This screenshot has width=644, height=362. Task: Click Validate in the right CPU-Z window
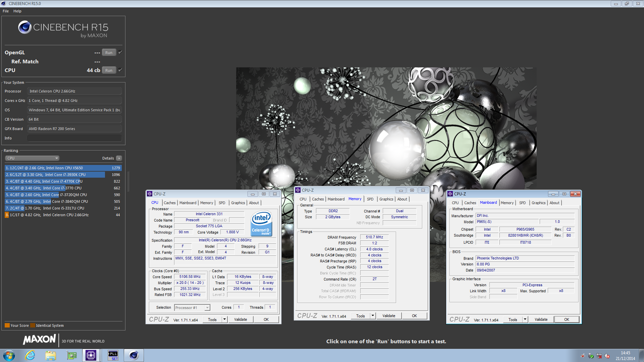pyautogui.click(x=541, y=319)
